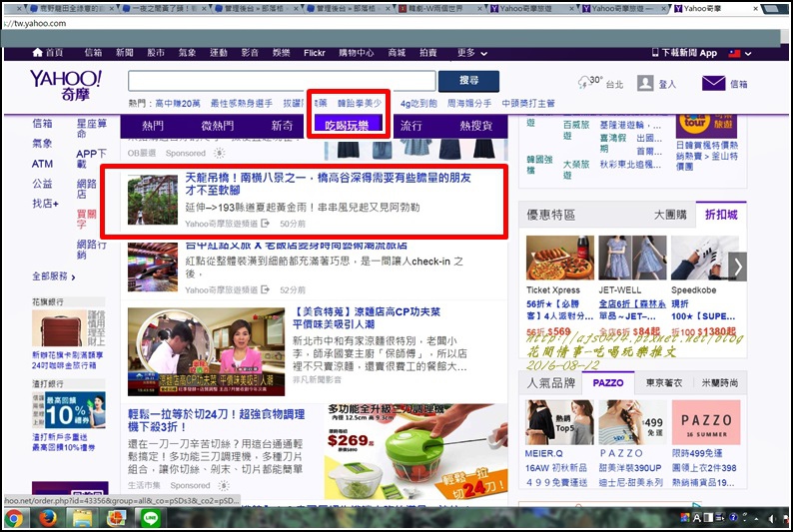Open 購物中心 in top navigation

pos(357,53)
